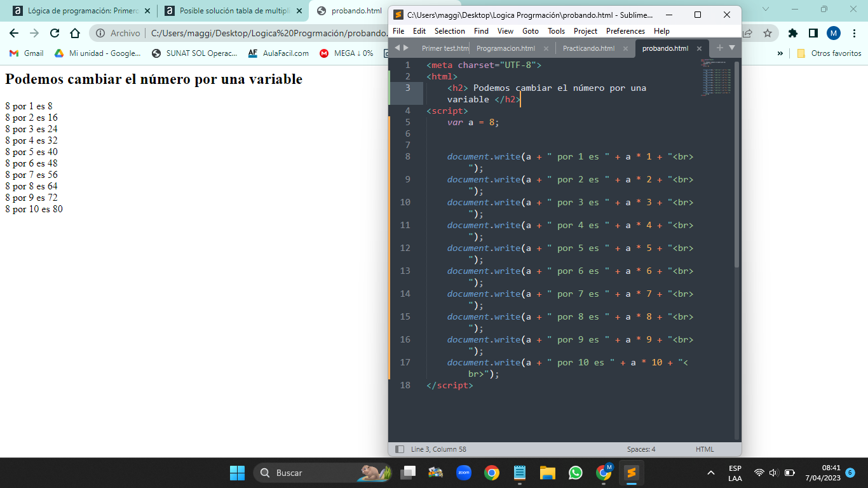Viewport: 868px width, 488px height.
Task: Expand hidden bookmarks chevron
Action: (x=780, y=53)
